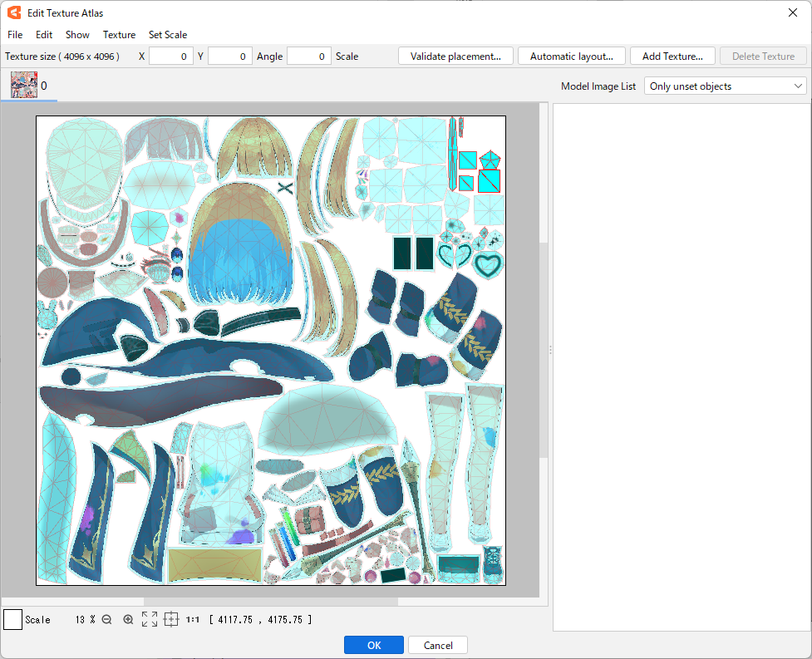The image size is (812, 659).
Task: Click the zoom in magnifier icon
Action: [128, 620]
